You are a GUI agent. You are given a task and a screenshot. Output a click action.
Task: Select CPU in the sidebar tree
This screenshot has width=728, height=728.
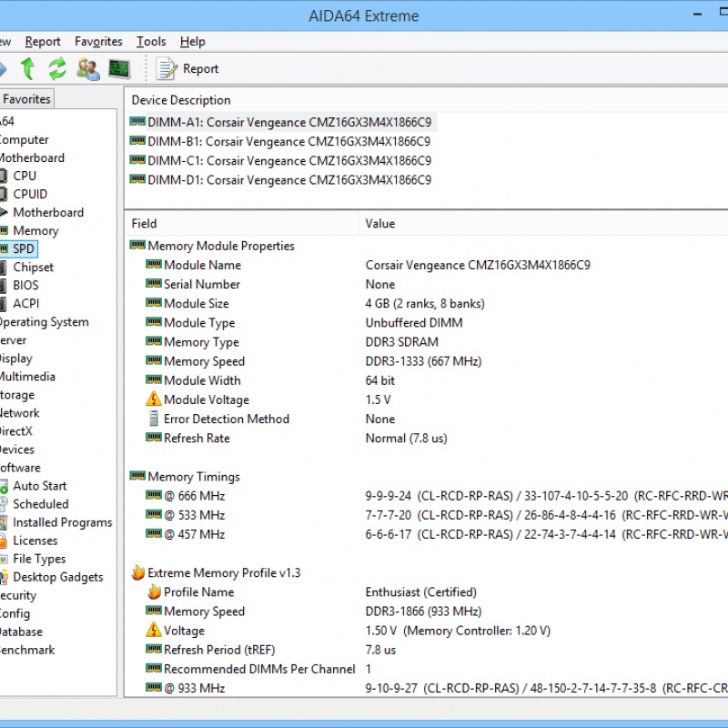[25, 176]
